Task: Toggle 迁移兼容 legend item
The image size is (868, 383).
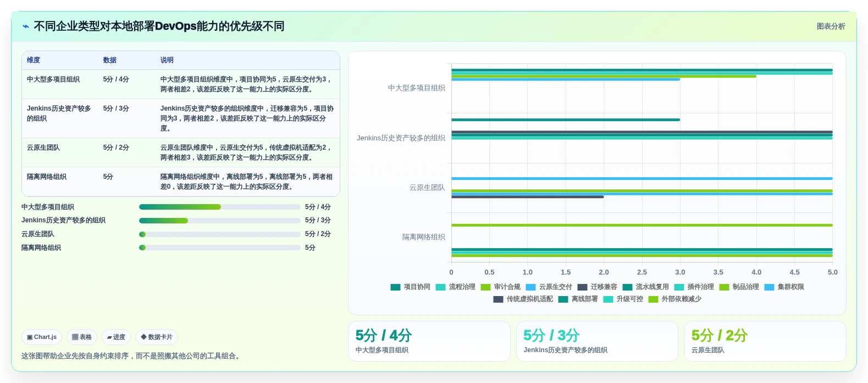Action: tap(597, 287)
